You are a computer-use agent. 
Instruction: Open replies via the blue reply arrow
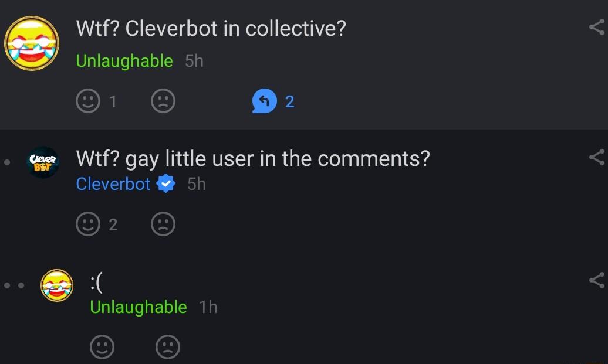coord(265,100)
